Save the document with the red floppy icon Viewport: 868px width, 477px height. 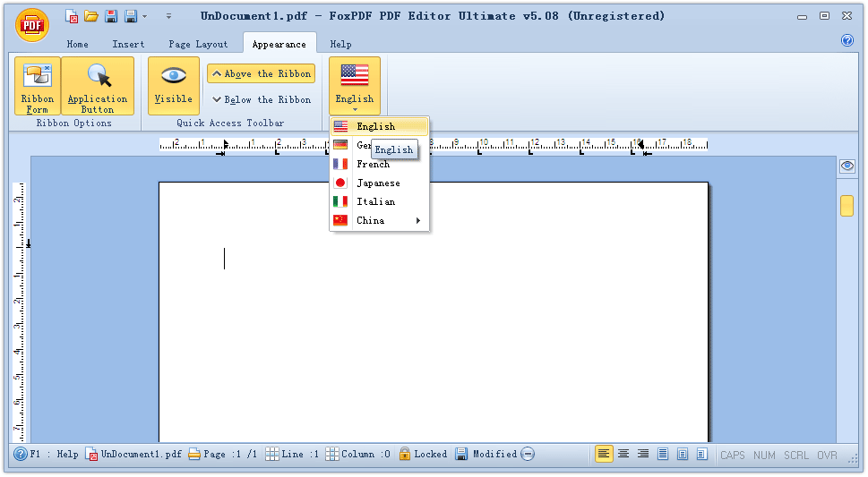pyautogui.click(x=111, y=17)
